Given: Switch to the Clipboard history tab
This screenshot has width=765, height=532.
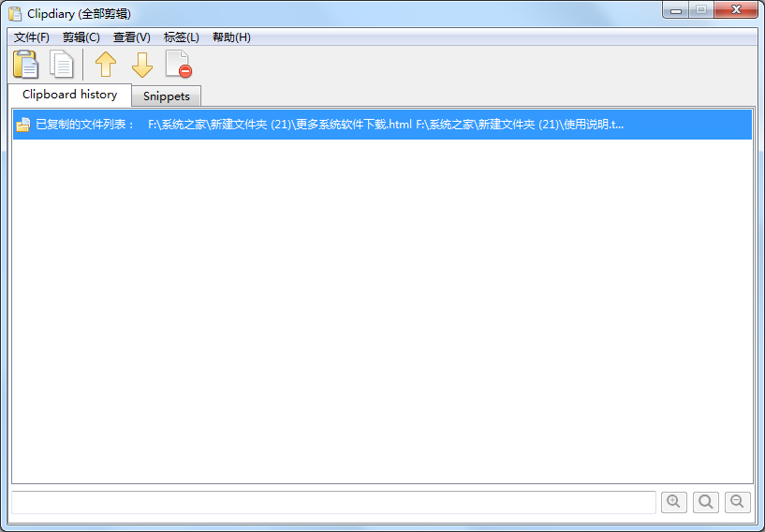Looking at the screenshot, I should pyautogui.click(x=70, y=95).
